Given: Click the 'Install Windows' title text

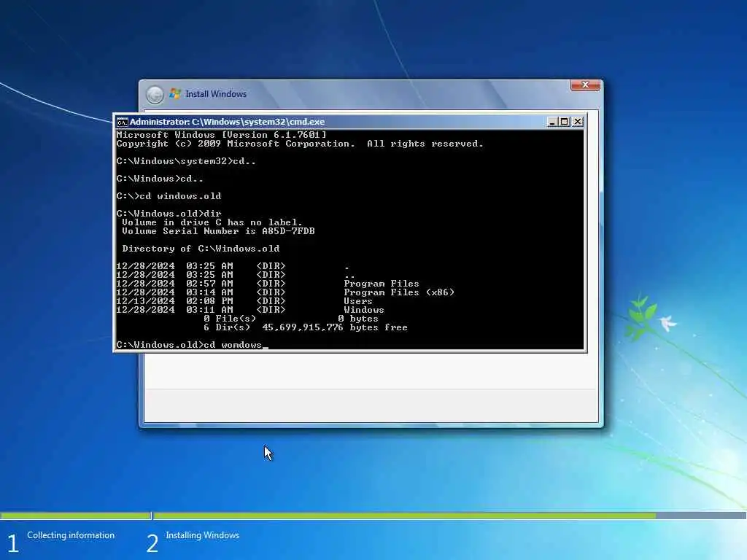Looking at the screenshot, I should click(x=216, y=94).
